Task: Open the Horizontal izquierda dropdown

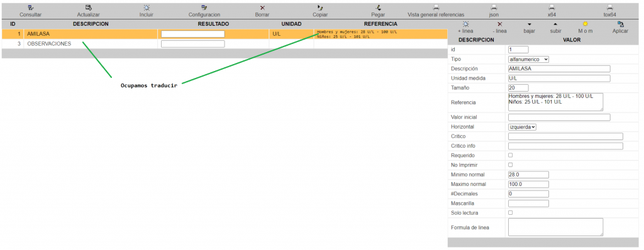Action: (x=523, y=127)
